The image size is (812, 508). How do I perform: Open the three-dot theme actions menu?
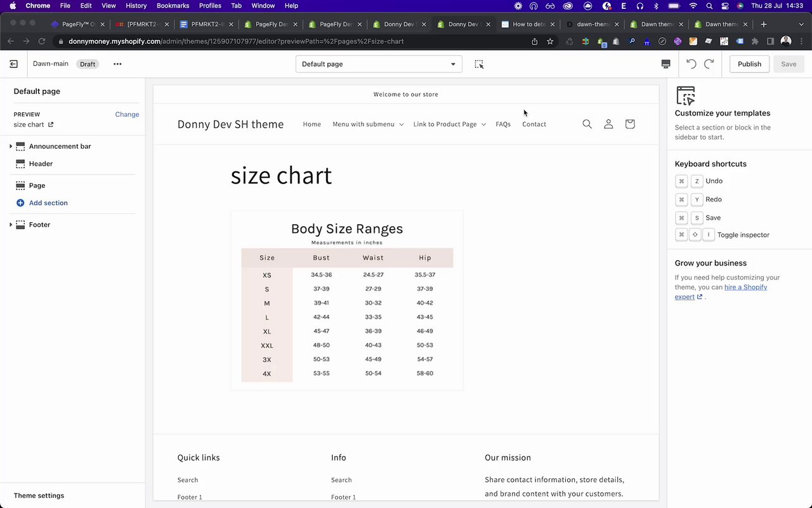(x=117, y=64)
